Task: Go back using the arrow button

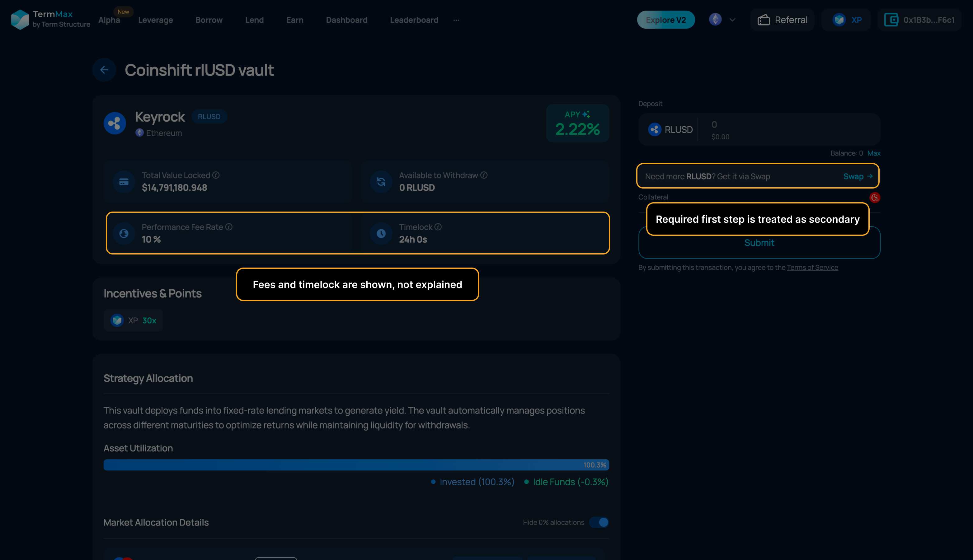Action: pos(104,70)
